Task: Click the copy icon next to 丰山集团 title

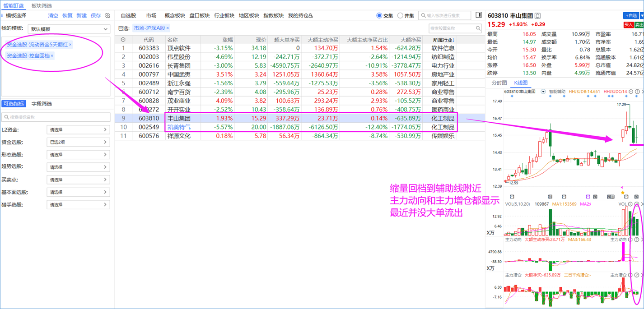Action: pyautogui.click(x=537, y=16)
